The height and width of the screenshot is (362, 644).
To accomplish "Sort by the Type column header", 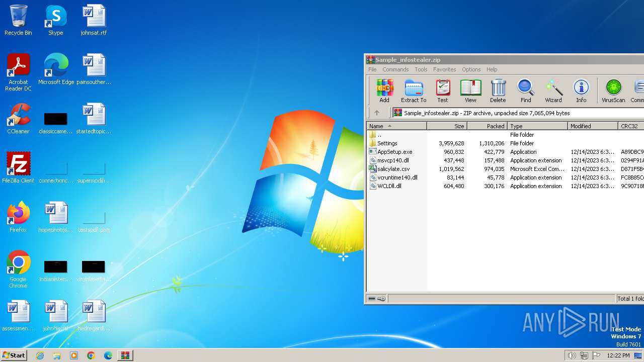I will click(537, 126).
